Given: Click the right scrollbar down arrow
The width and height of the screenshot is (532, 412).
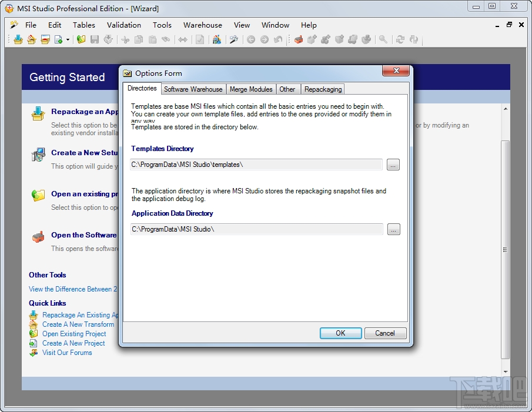Looking at the screenshot, I should (x=505, y=370).
